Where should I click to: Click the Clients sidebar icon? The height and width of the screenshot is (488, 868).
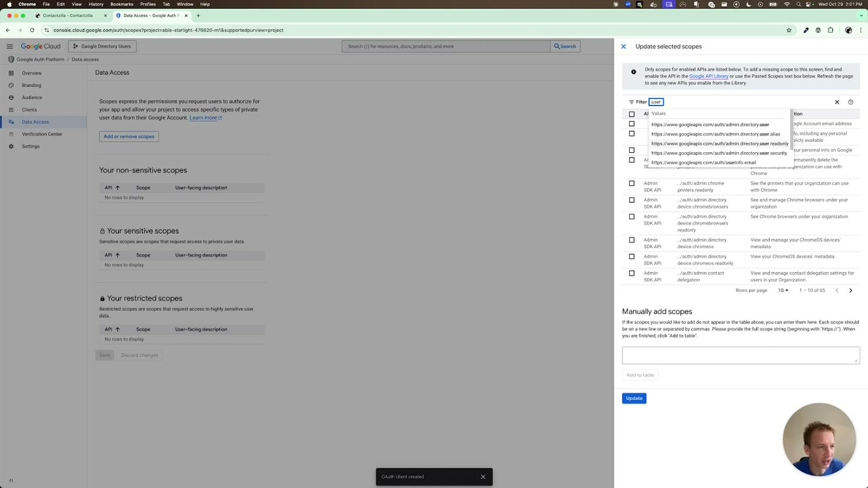tap(11, 110)
